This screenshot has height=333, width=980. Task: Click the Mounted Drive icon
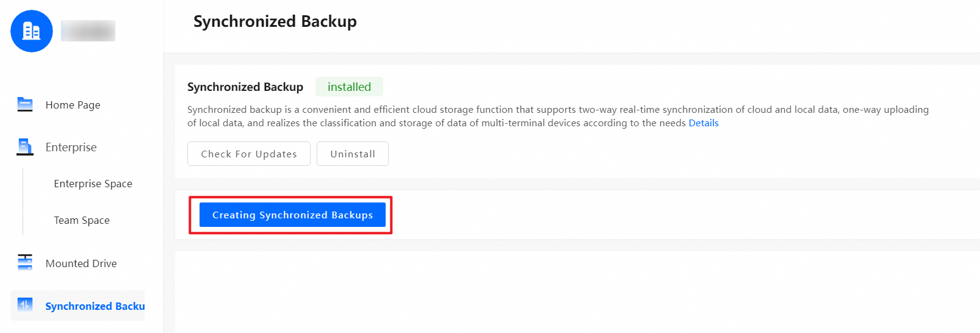click(25, 263)
